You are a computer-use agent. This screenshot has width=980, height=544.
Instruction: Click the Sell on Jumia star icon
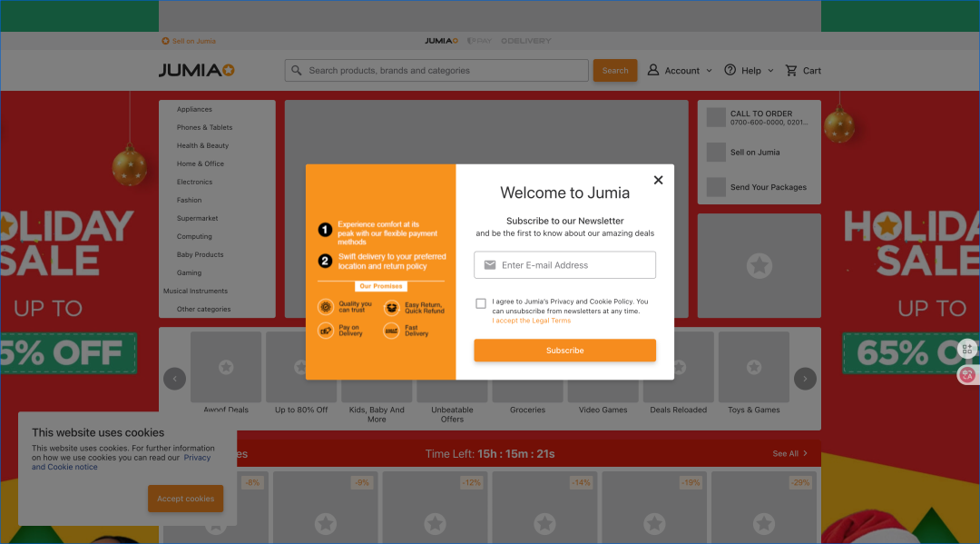(x=166, y=41)
